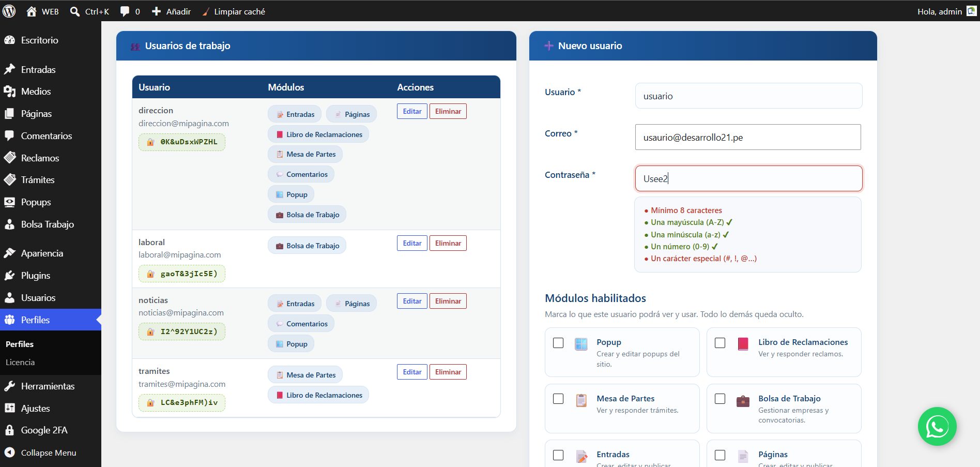The height and width of the screenshot is (467, 980).
Task: Delete the tramites user
Action: 448,372
